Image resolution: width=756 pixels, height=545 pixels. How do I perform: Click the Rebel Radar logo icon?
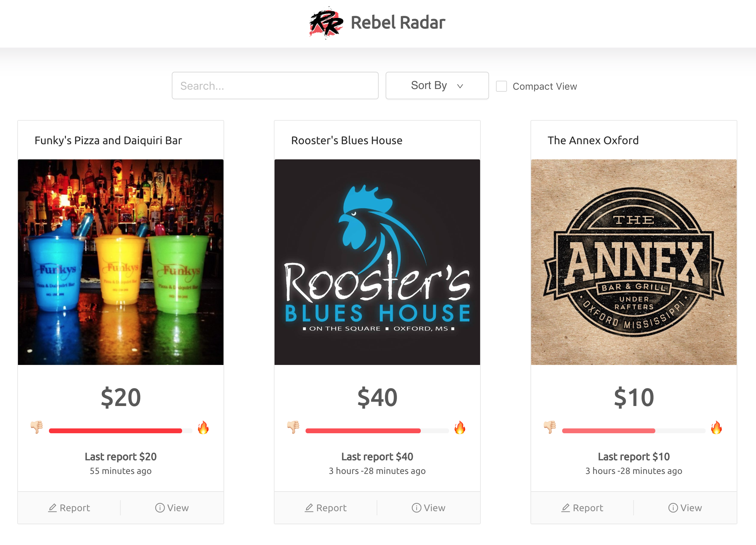pyautogui.click(x=326, y=23)
